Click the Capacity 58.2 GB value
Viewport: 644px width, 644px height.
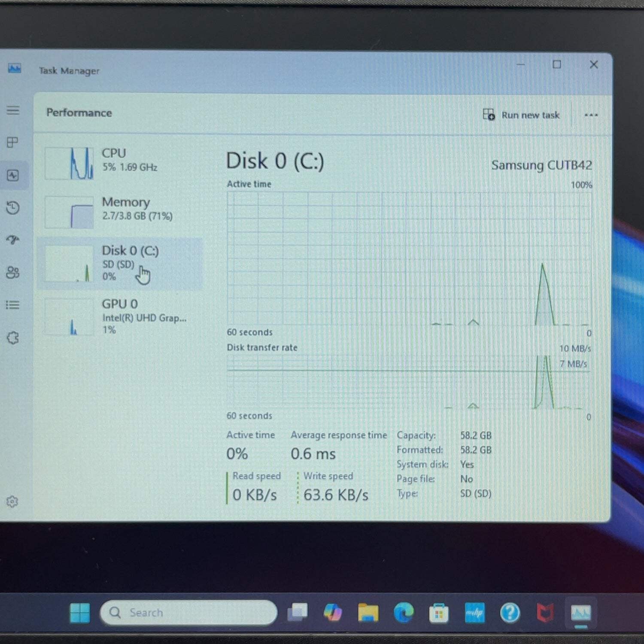476,435
